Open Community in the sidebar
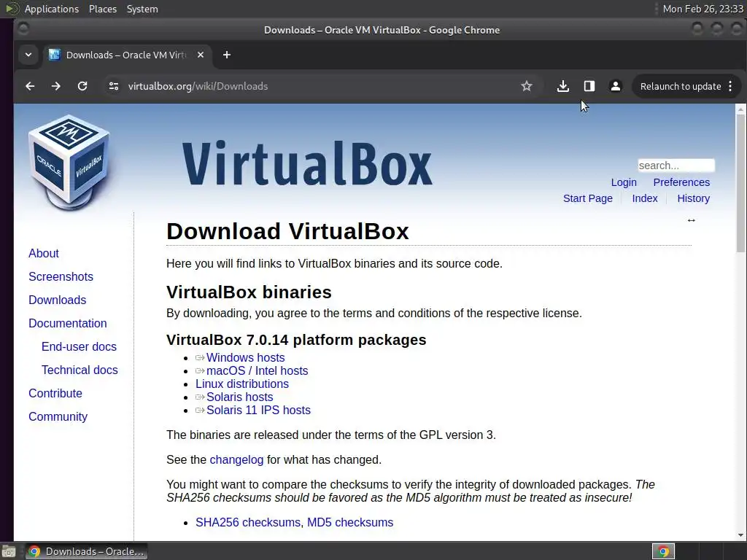The image size is (747, 560). tap(58, 416)
